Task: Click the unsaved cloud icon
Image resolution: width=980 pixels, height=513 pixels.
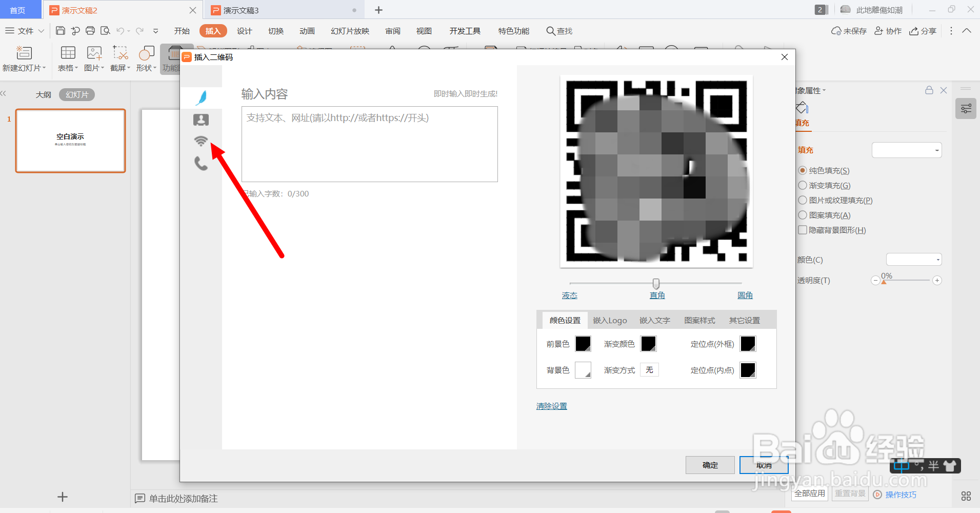Action: point(836,31)
